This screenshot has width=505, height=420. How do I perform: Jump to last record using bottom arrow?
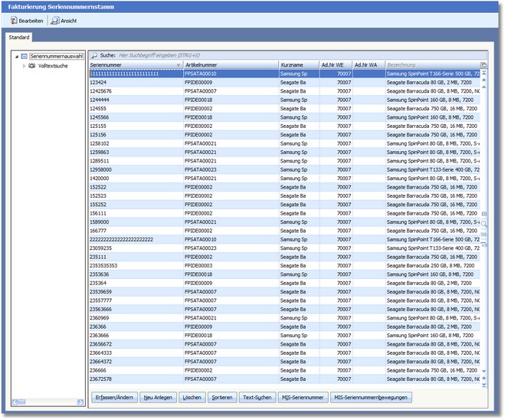[x=484, y=385]
